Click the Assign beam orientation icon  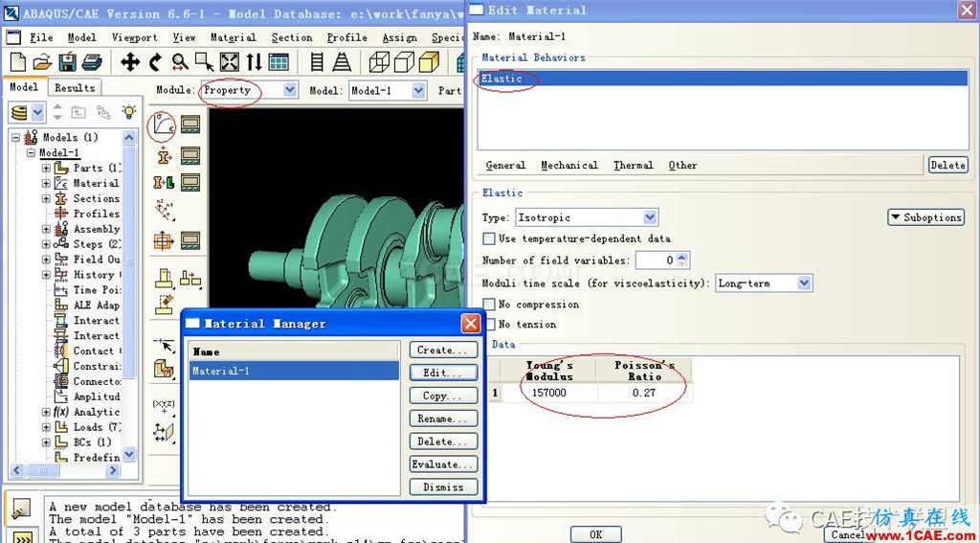pyautogui.click(x=165, y=210)
